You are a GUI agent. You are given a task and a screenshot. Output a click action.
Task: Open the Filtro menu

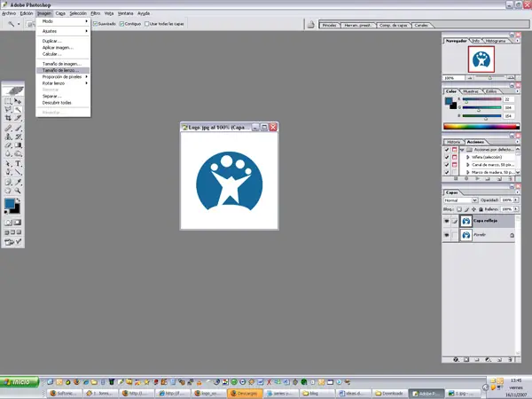(x=96, y=13)
